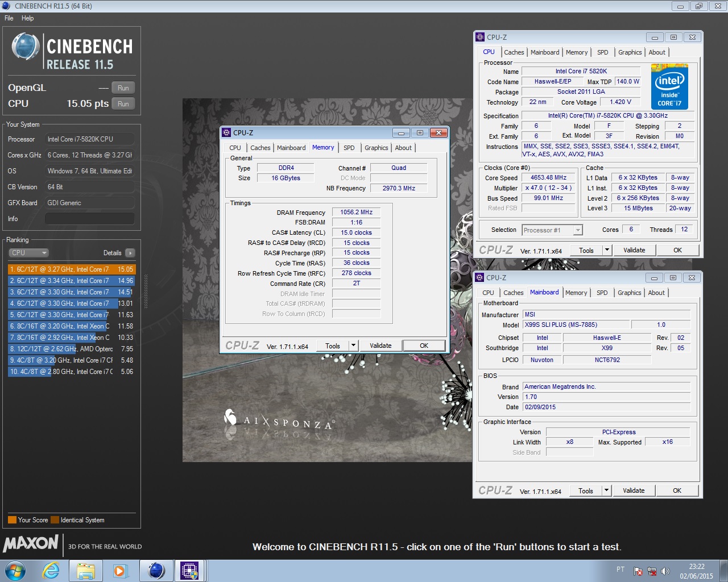
Task: Click the Core Speed value 4653.48 MHz
Action: pos(548,177)
